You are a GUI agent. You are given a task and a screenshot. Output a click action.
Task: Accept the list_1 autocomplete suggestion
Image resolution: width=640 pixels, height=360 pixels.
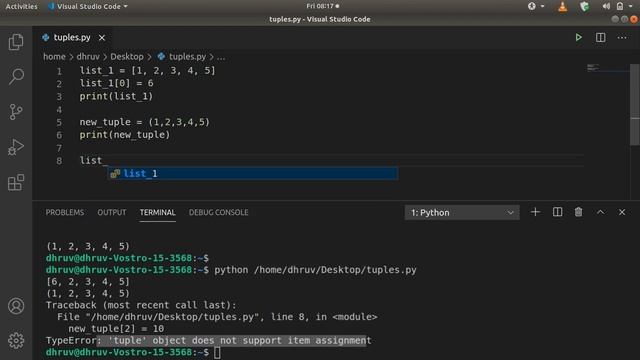(x=253, y=173)
